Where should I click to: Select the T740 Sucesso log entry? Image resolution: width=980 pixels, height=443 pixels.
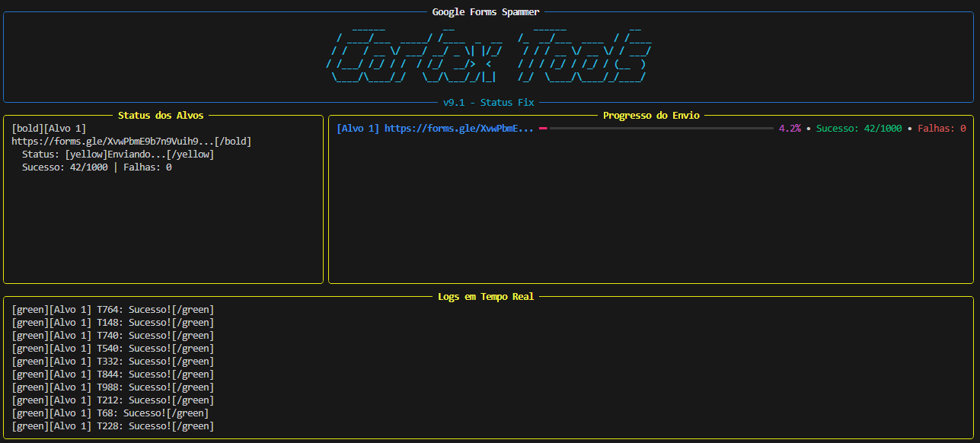tap(113, 336)
